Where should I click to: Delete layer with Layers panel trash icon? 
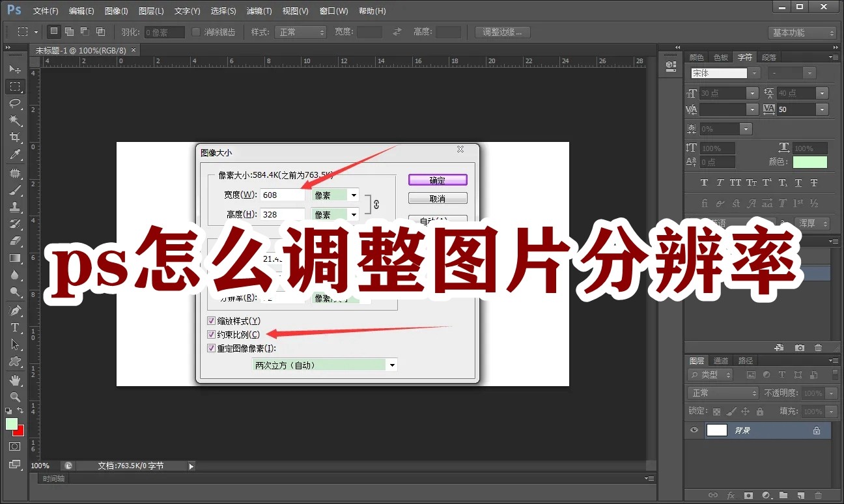[819, 496]
